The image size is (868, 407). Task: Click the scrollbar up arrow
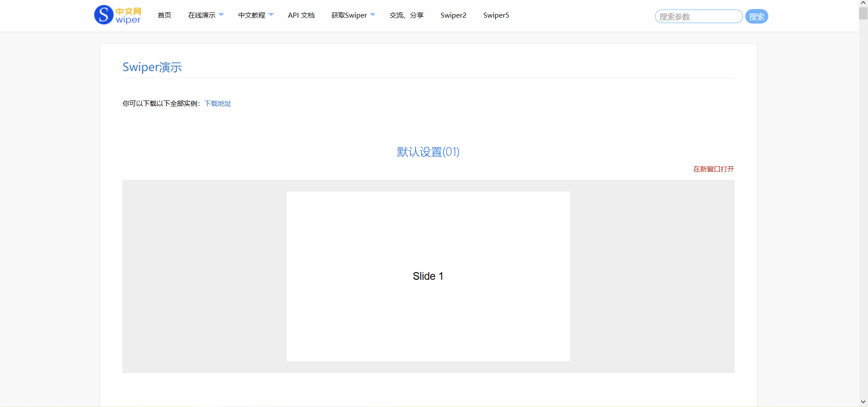click(x=863, y=3)
